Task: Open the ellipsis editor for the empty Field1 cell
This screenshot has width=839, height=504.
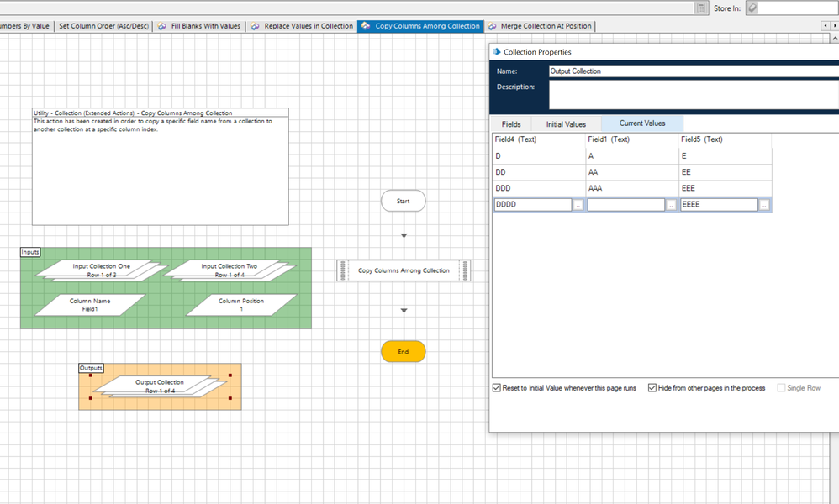Action: tap(671, 205)
